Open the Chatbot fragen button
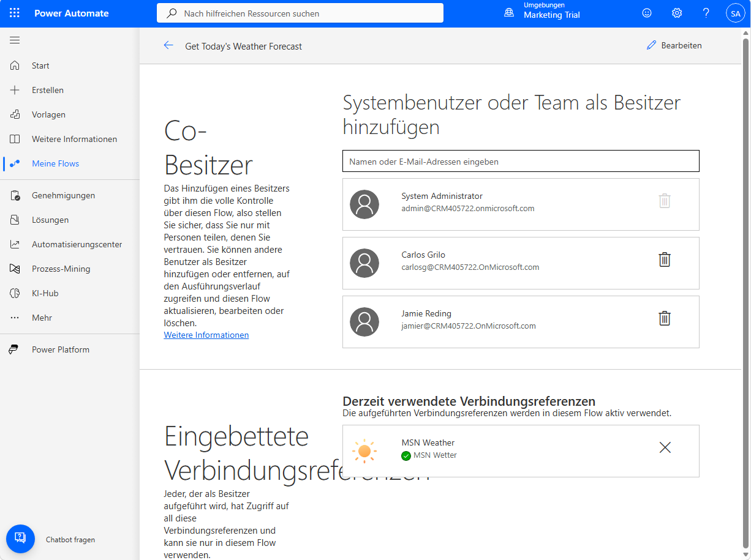Image resolution: width=751 pixels, height=560 pixels. click(x=20, y=539)
